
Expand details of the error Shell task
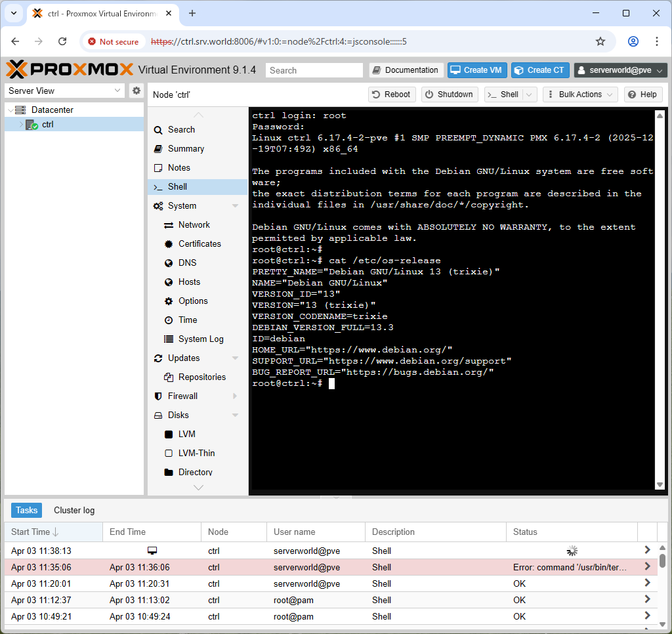pyautogui.click(x=647, y=566)
